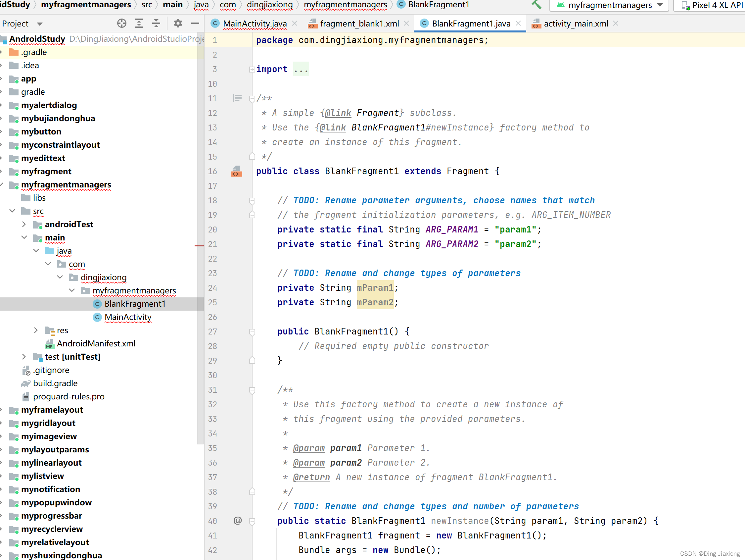This screenshot has width=745, height=560.
Task: Click the Collapse All icon in Project panel
Action: coord(156,23)
